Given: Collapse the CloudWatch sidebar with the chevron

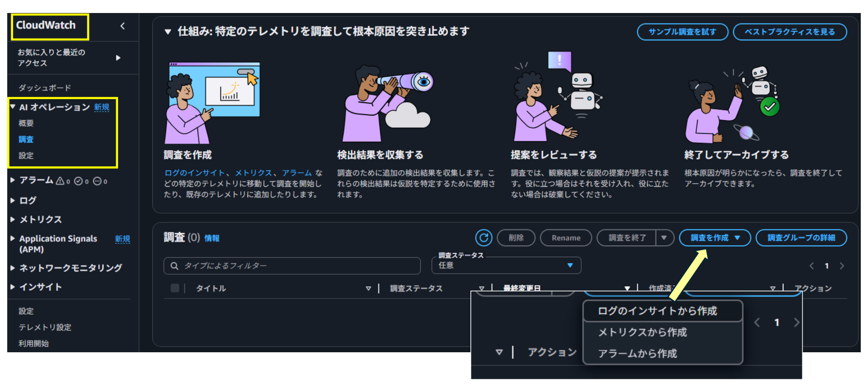Looking at the screenshot, I should (x=122, y=26).
